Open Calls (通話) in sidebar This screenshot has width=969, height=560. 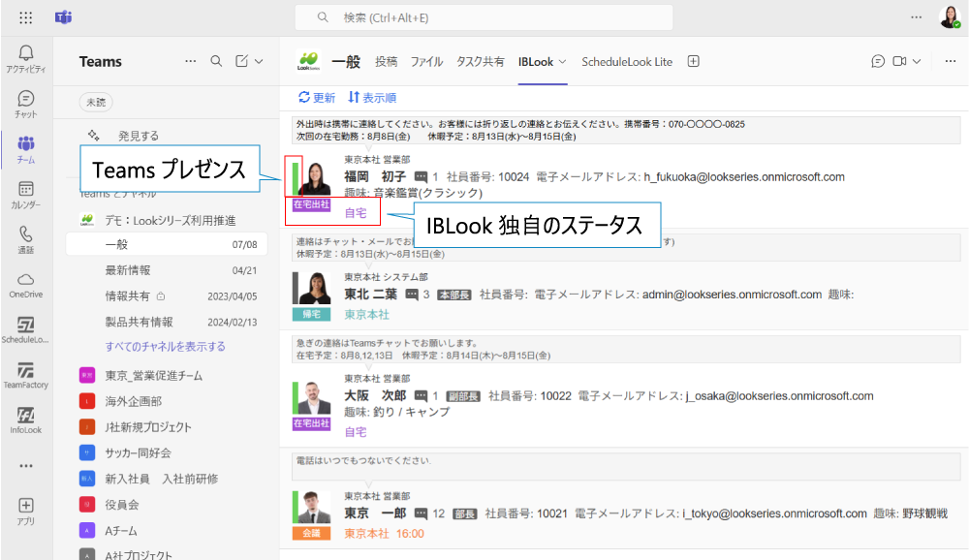point(26,240)
